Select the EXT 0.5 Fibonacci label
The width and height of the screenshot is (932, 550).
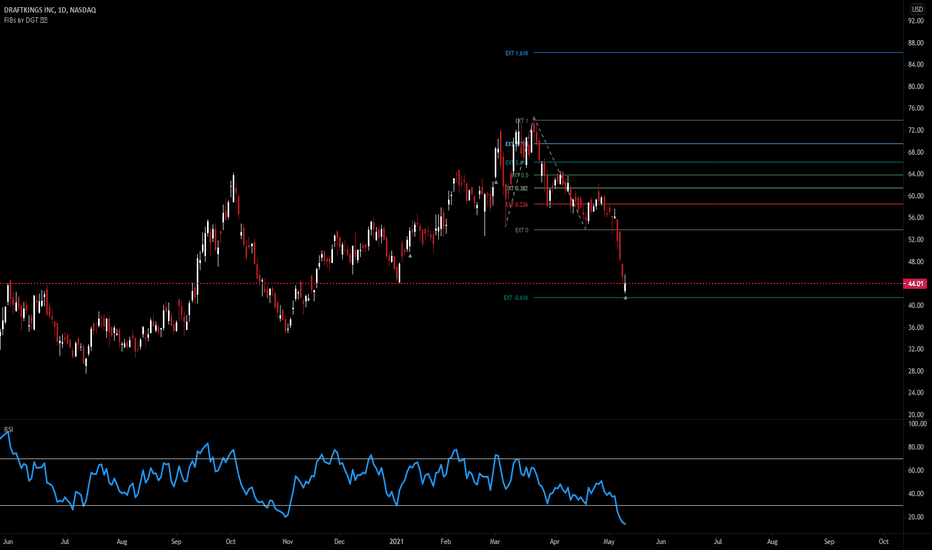tap(520, 175)
